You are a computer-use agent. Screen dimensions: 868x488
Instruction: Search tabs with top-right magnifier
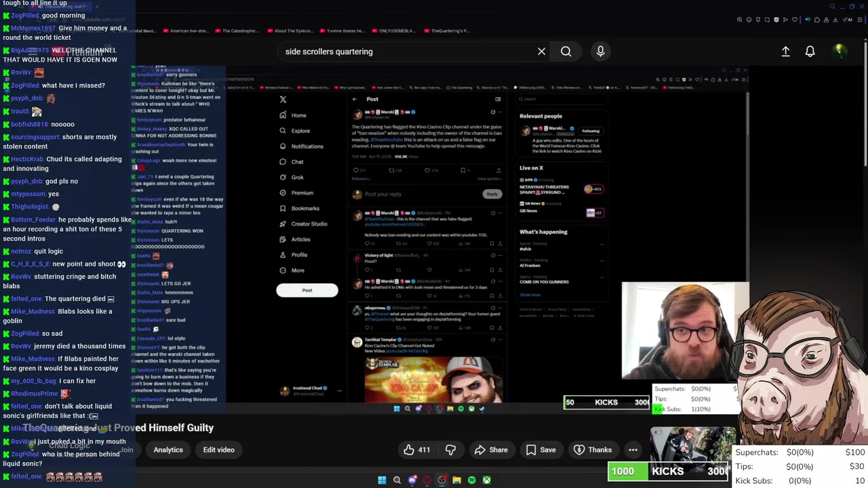pos(832,7)
